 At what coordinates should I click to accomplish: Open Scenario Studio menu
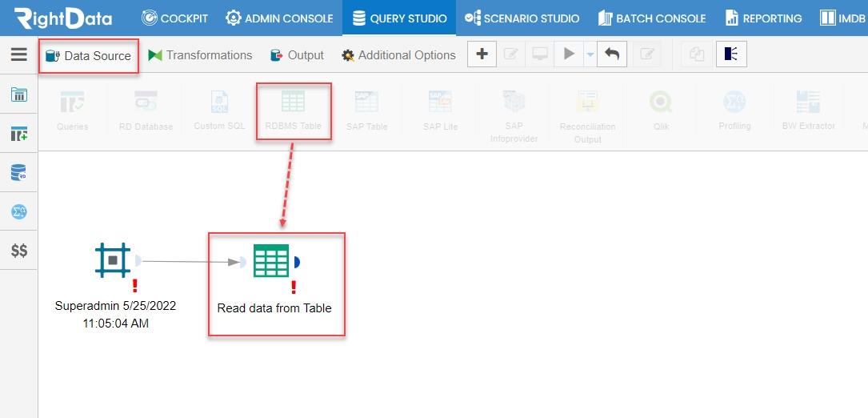click(522, 18)
